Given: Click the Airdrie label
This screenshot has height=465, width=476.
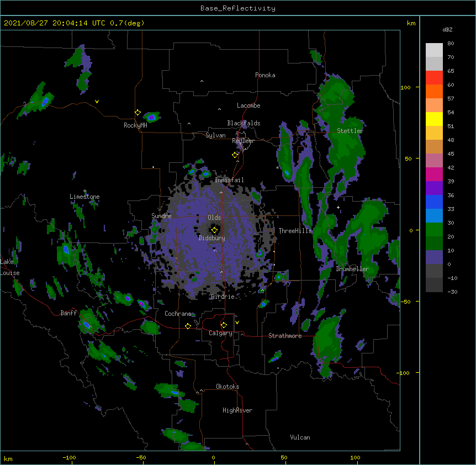Looking at the screenshot, I should (223, 297).
